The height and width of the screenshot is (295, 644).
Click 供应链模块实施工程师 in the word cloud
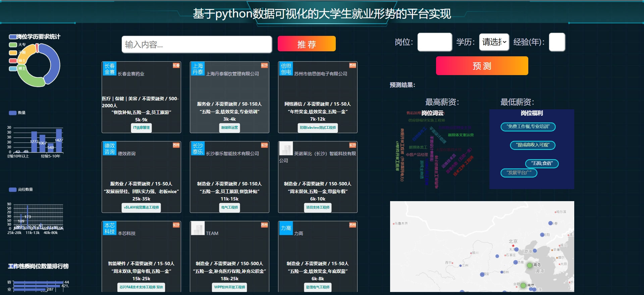click(427, 120)
